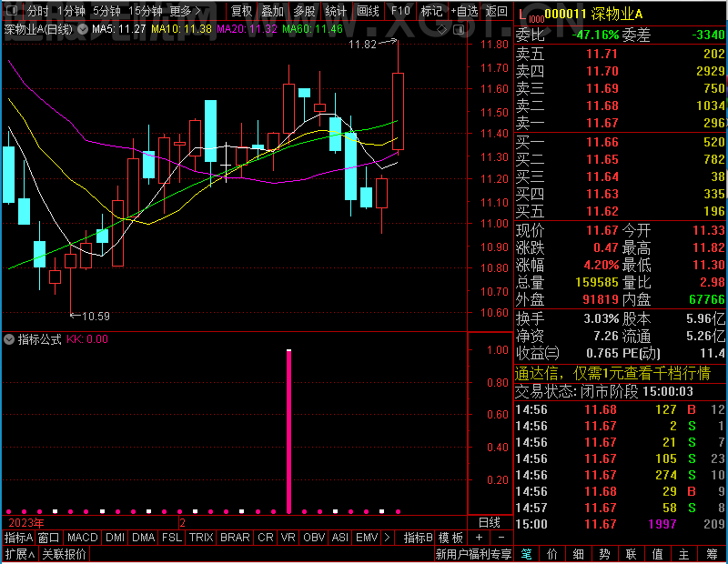Click the tall pink KK signal bar
Viewport: 728px width, 564px height.
pos(289,431)
